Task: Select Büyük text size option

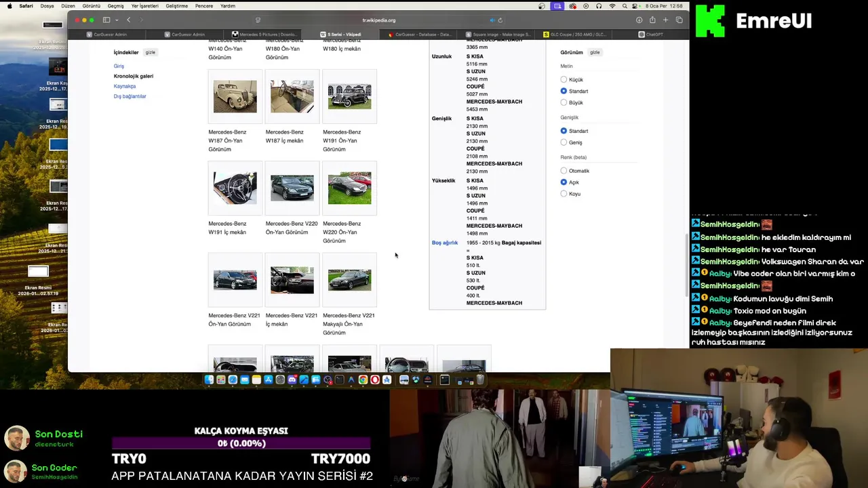Action: (x=564, y=102)
